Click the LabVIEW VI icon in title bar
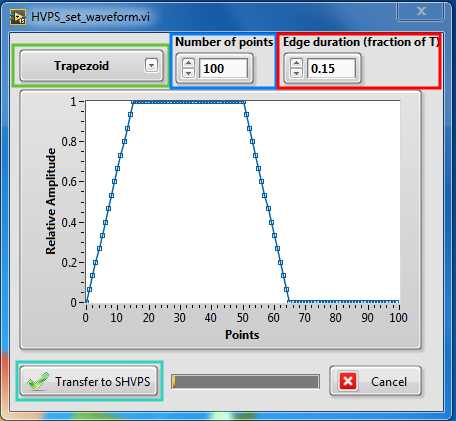This screenshot has height=421, width=456. click(x=18, y=17)
